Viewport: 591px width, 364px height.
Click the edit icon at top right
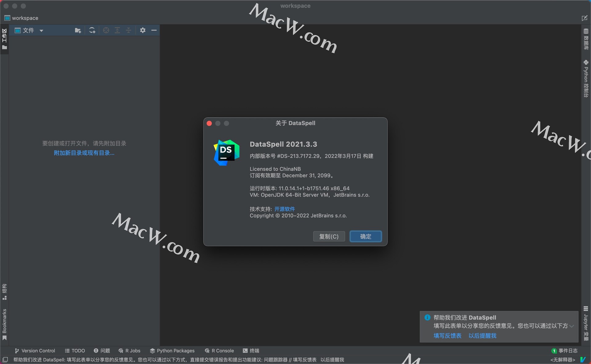[584, 18]
